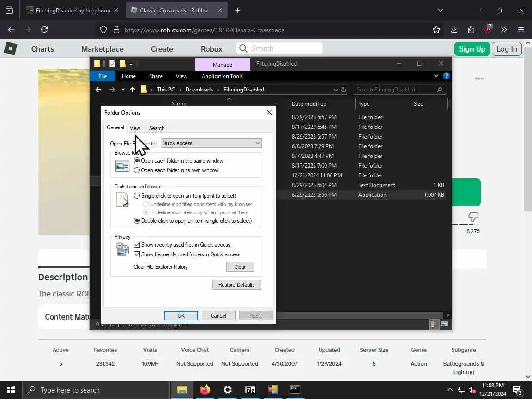This screenshot has height=399, width=532.
Task: Click the properties checkmark in quick access toolbar
Action: click(x=112, y=63)
